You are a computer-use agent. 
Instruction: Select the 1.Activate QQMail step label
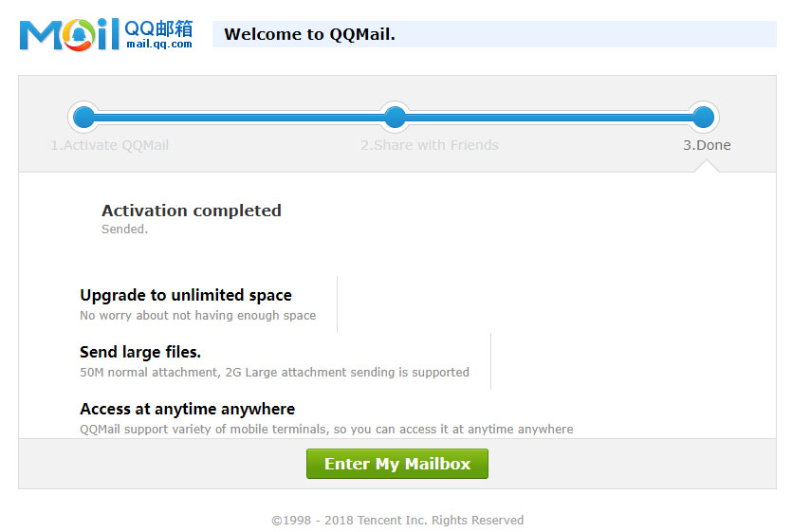109,145
